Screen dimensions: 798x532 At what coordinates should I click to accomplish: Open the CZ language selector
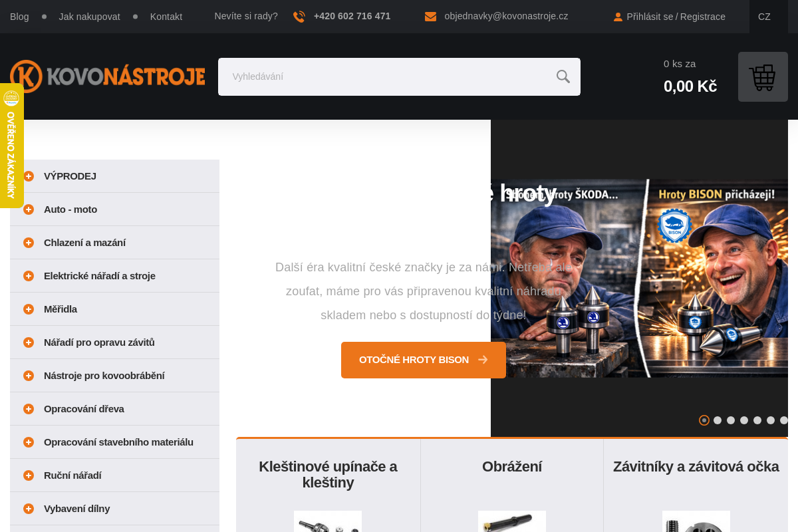tap(764, 17)
